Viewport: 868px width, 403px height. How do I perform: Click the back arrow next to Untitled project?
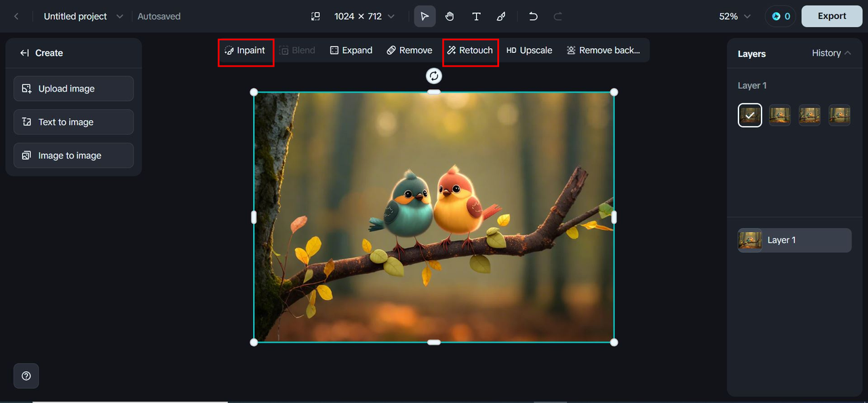(x=16, y=16)
